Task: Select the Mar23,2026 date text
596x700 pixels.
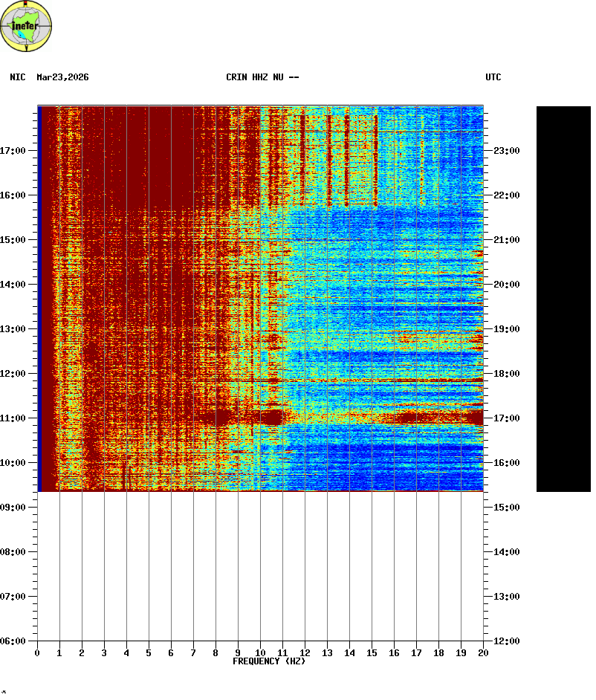Action: click(x=62, y=77)
